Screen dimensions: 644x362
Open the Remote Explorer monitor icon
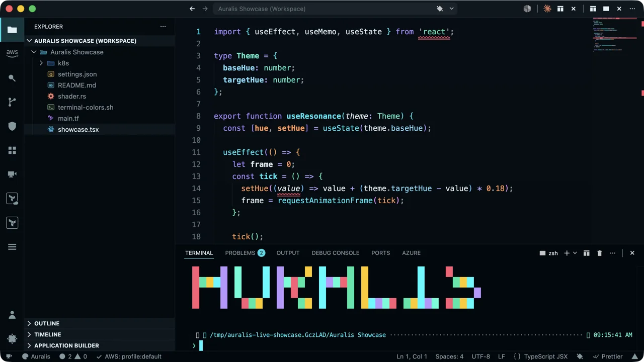click(12, 174)
